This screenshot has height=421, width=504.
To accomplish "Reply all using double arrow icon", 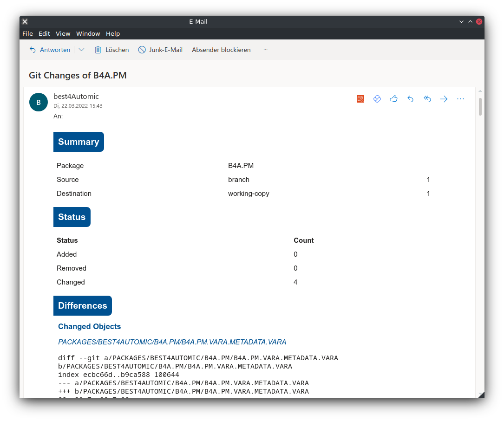I will 427,99.
